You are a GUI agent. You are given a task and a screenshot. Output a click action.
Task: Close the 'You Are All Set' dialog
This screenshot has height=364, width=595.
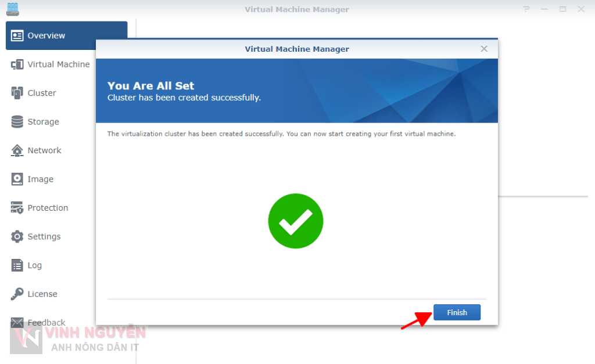click(484, 49)
